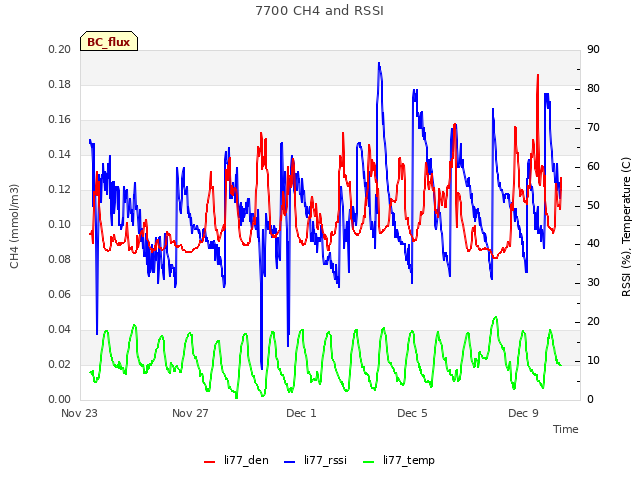
Task: Click the chart title '7700 CH4 and RSSI'
Action: [x=320, y=11]
